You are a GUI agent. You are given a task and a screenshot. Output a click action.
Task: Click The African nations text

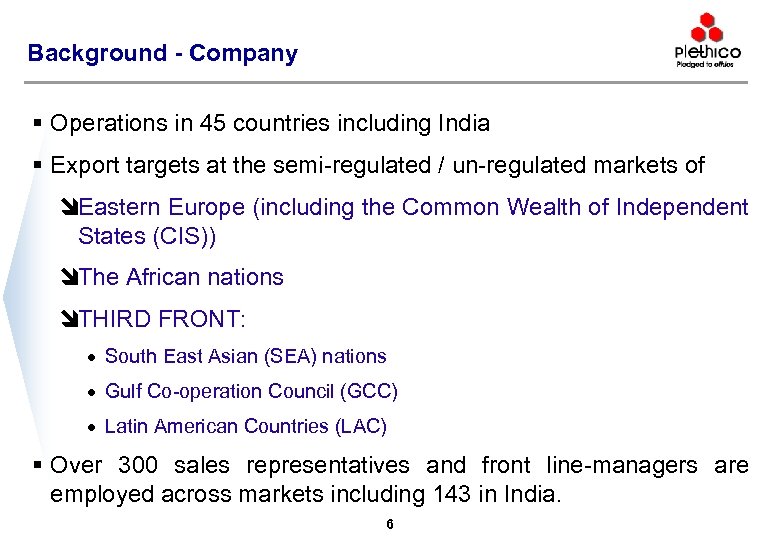point(181,278)
